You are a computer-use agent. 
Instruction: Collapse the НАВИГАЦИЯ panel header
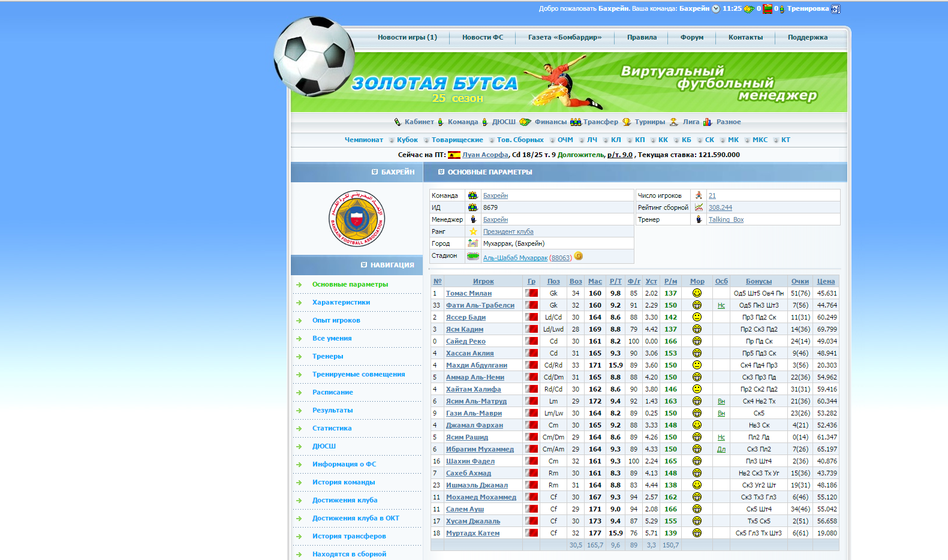pyautogui.click(x=364, y=264)
